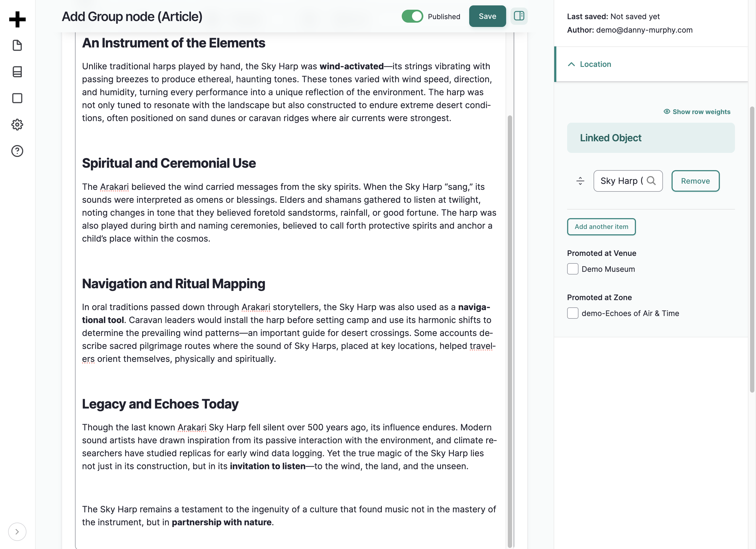Open the stacked library icon in sidebar

(x=17, y=72)
